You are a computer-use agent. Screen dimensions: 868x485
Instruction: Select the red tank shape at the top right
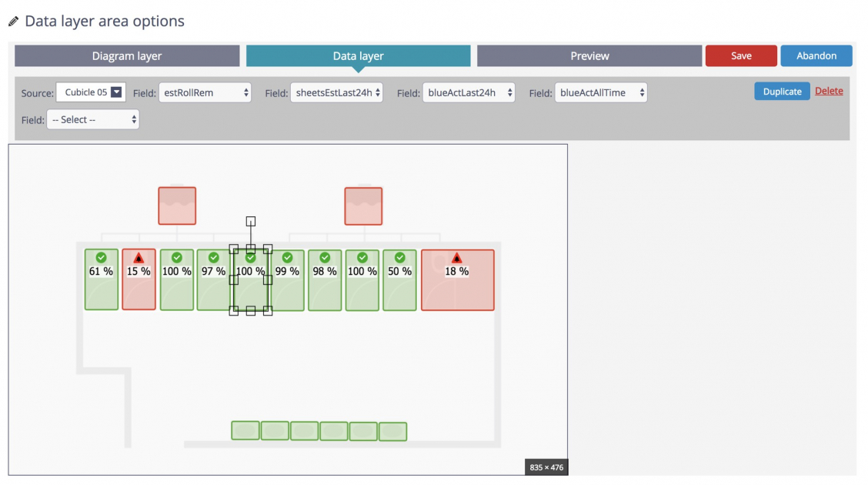[x=363, y=206]
